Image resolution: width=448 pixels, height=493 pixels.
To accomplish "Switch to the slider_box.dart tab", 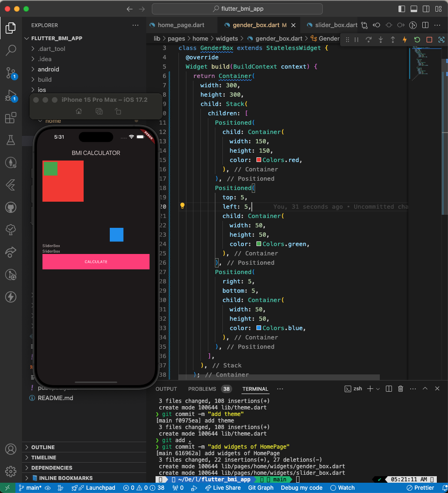I will [x=332, y=25].
